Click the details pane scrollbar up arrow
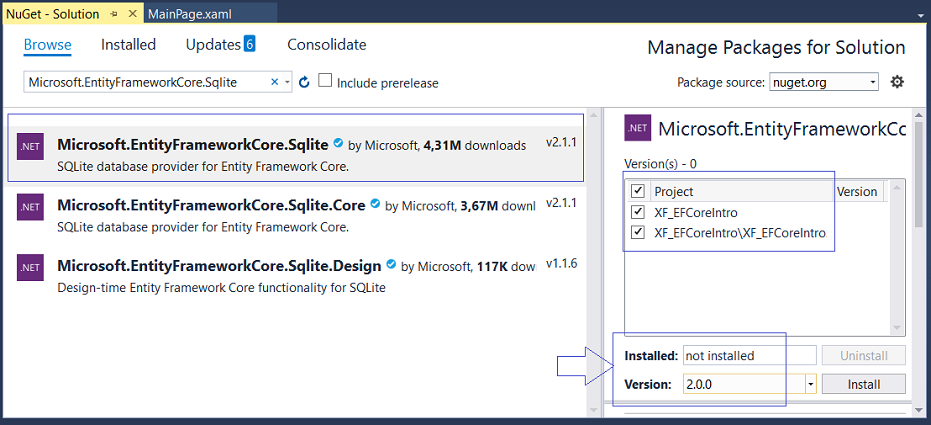931x425 pixels. pyautogui.click(x=919, y=116)
